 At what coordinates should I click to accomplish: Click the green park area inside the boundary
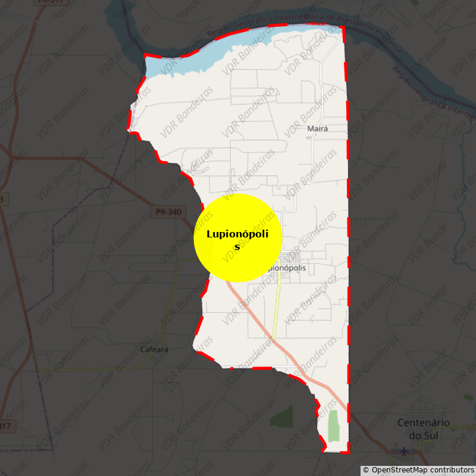334,426
